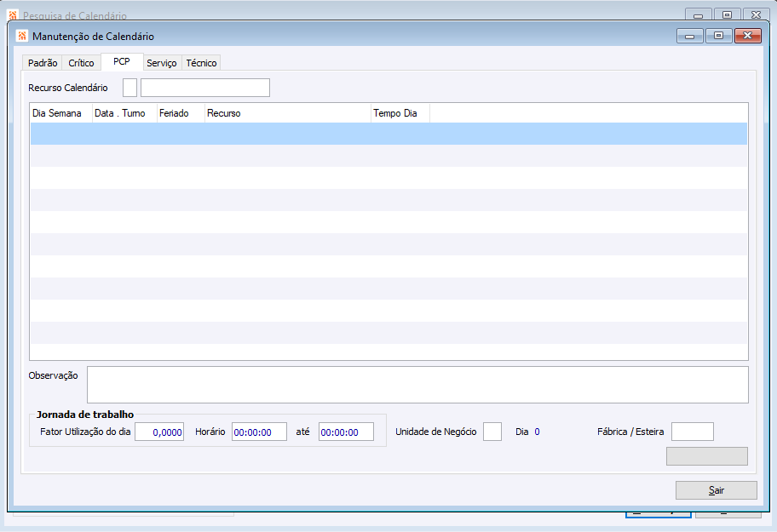This screenshot has height=532, width=777.
Task: Click inside the Observação text area
Action: click(417, 385)
